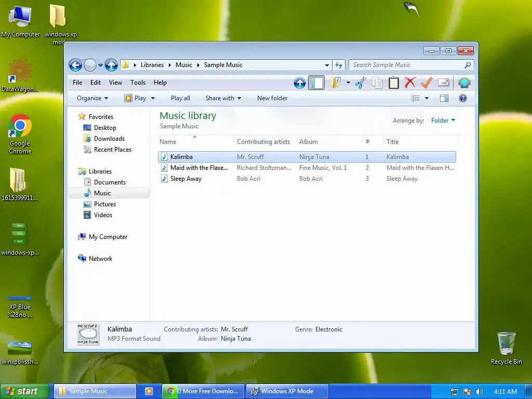Image resolution: width=532 pixels, height=399 pixels.
Task: Open My Computer in navigation pane
Action: tap(103, 237)
